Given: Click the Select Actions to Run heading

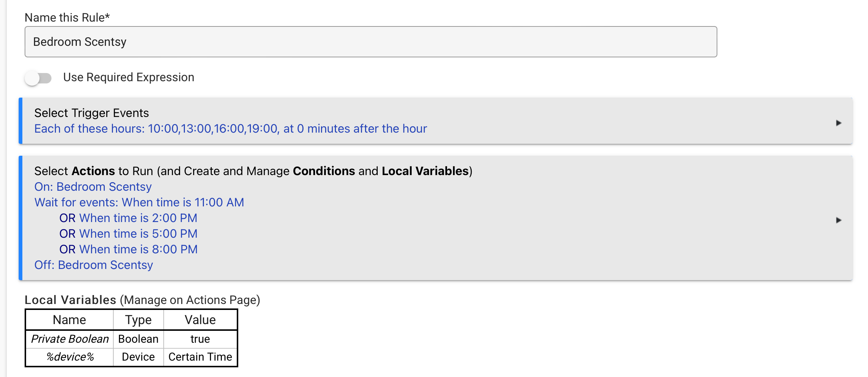Looking at the screenshot, I should (x=253, y=171).
